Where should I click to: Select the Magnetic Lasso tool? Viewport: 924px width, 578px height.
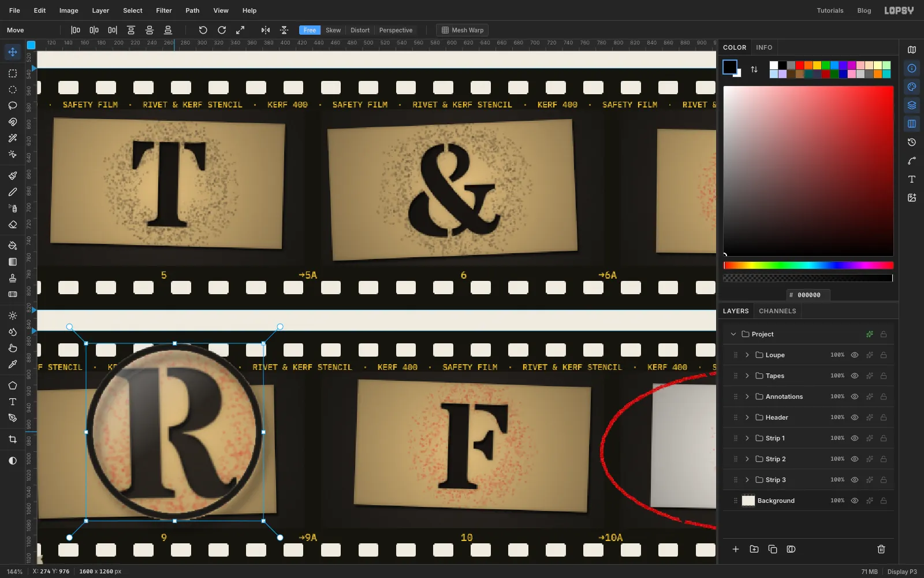[x=12, y=122]
